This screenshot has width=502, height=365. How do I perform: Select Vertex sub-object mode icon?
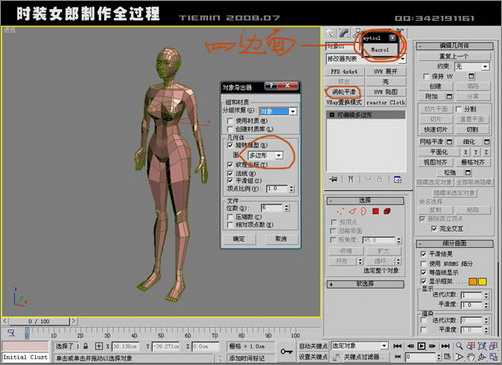340,211
